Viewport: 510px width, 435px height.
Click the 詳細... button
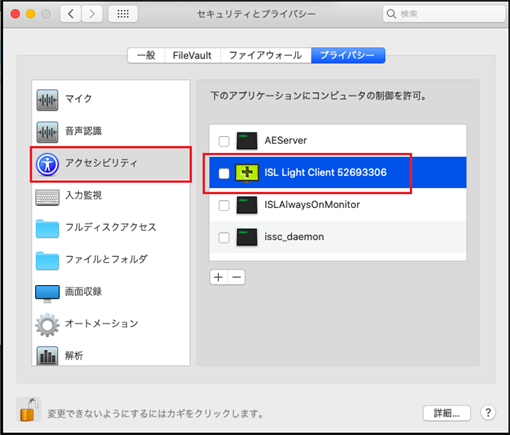pos(447,413)
